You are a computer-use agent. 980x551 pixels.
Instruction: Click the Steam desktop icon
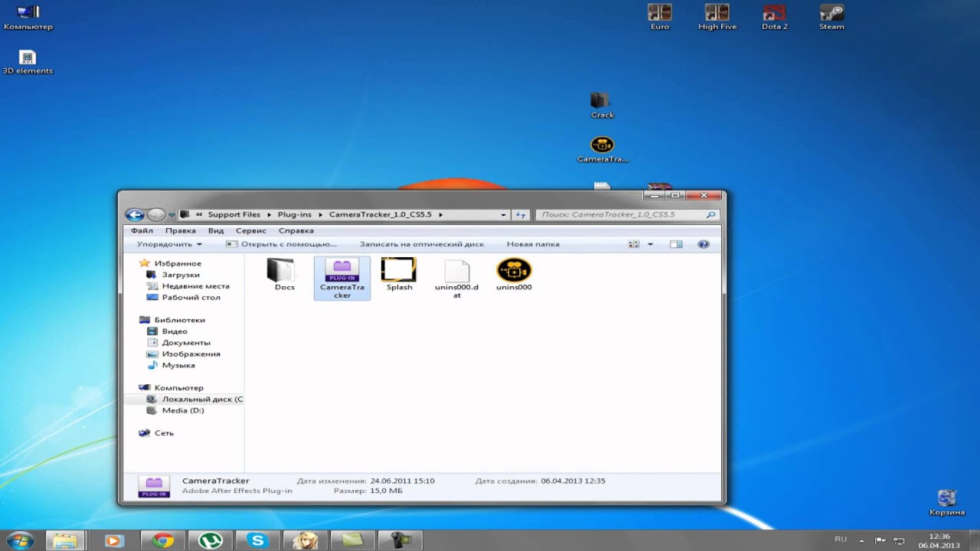(831, 17)
